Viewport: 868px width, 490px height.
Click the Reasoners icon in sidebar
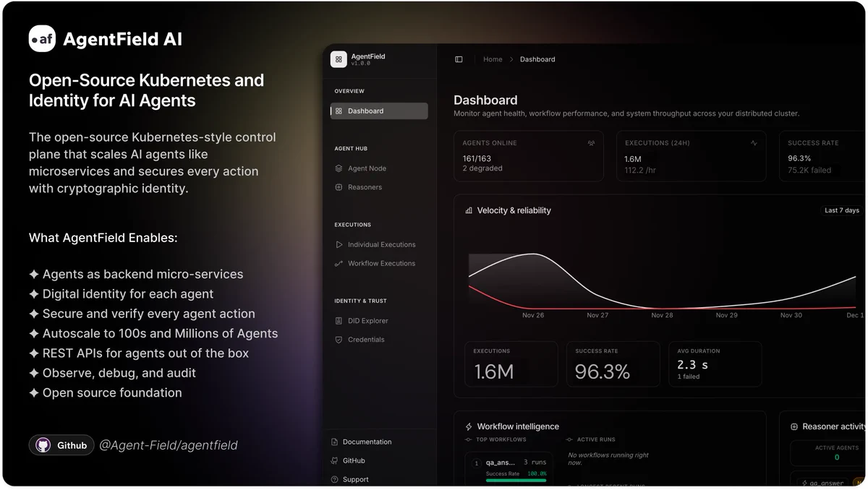pos(339,187)
